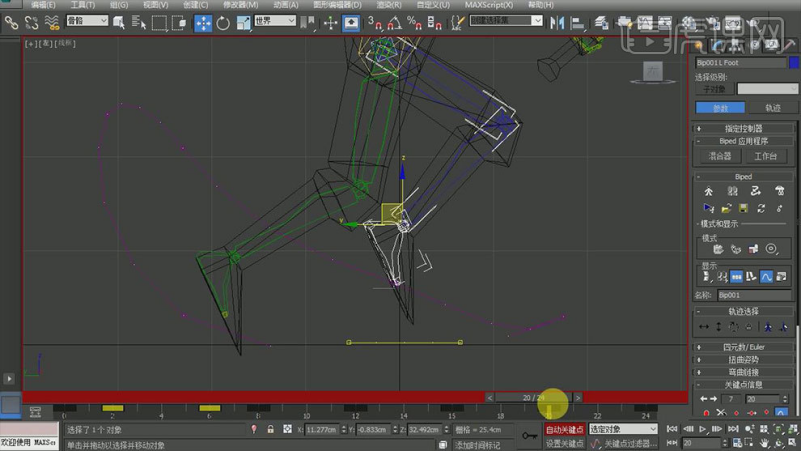The height and width of the screenshot is (451, 802).
Task: Click the Bip001 L Foot name field
Action: pos(740,62)
